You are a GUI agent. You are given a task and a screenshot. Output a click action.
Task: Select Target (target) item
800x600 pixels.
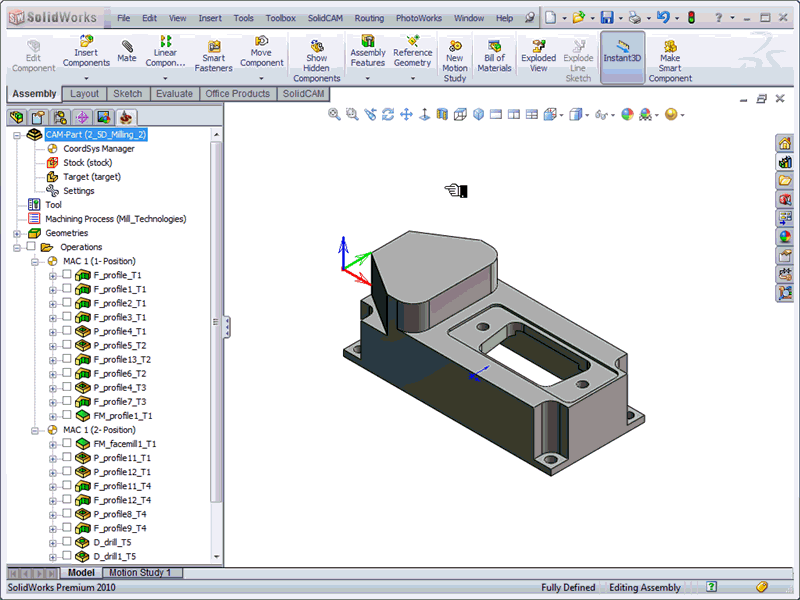pyautogui.click(x=92, y=177)
